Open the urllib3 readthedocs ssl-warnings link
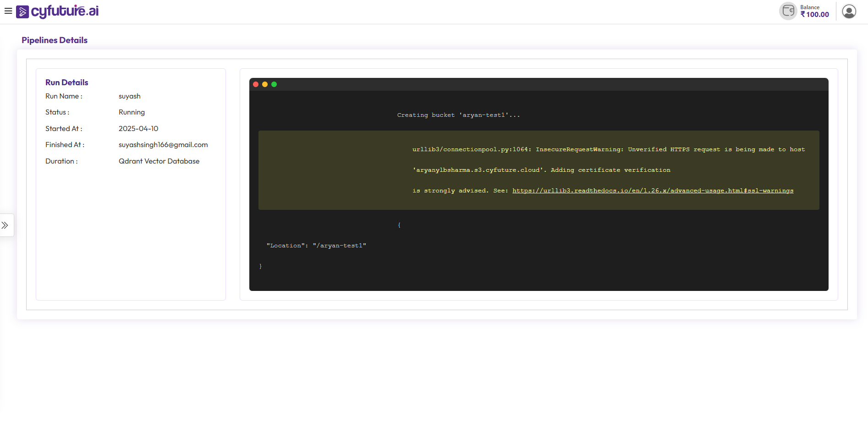This screenshot has height=427, width=868. click(x=653, y=191)
